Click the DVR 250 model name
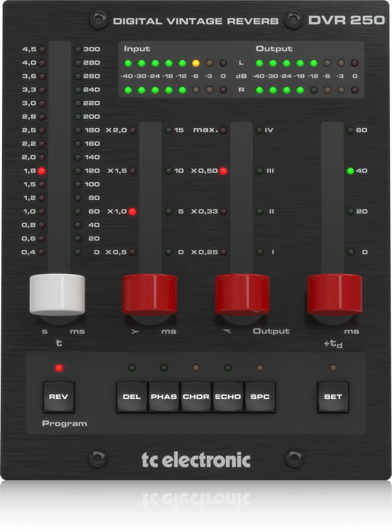Screen dimensions: 392x532 tap(346, 21)
